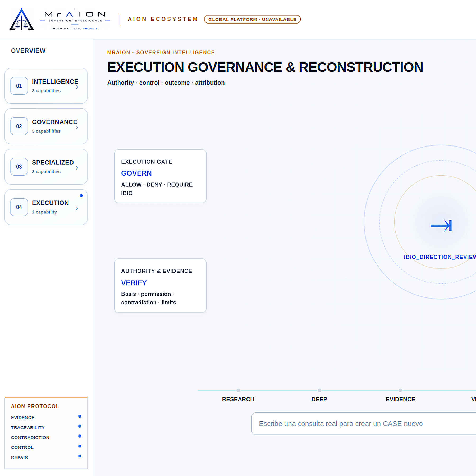Click the CONTRADICTION protocol label
This screenshot has height=476, width=476.
click(30, 438)
